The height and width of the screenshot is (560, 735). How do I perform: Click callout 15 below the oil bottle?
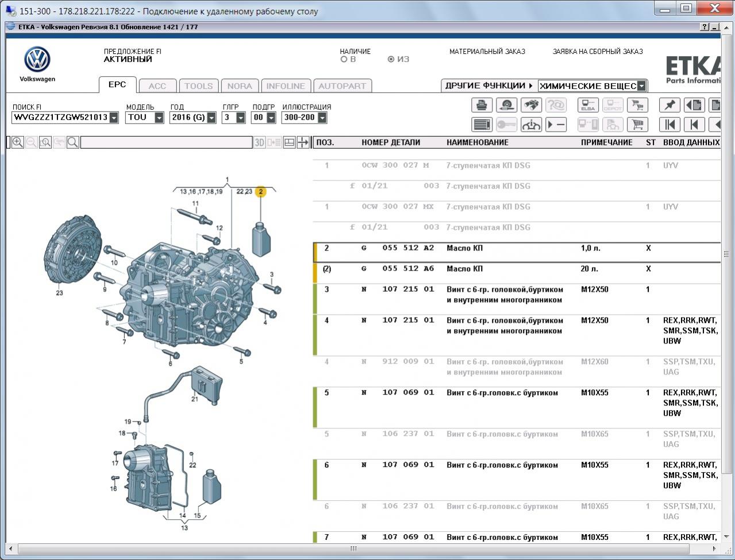tap(197, 516)
